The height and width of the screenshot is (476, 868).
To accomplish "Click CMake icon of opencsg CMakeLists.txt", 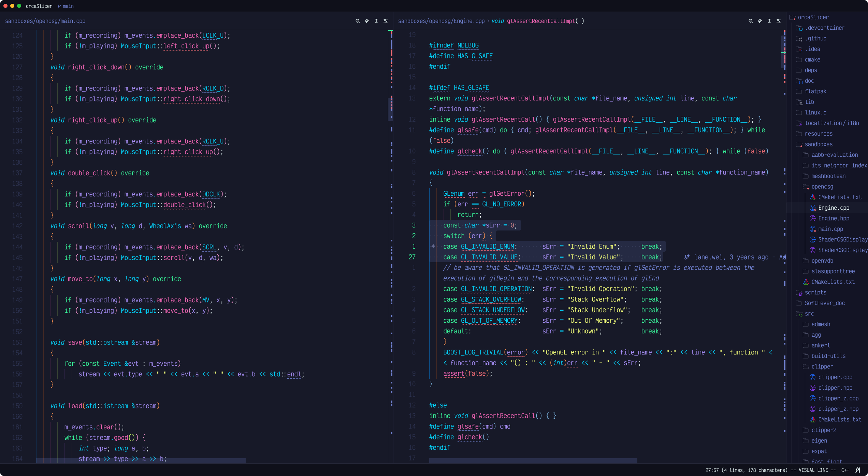I will (x=813, y=197).
